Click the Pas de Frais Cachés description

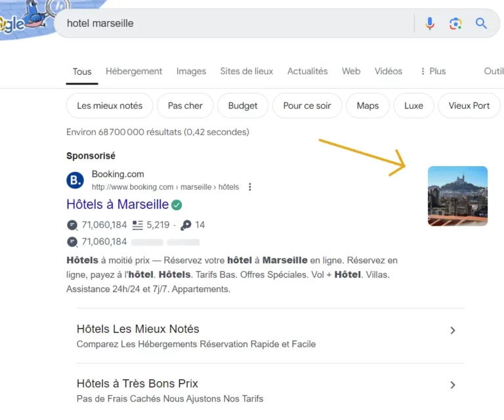[x=170, y=399]
